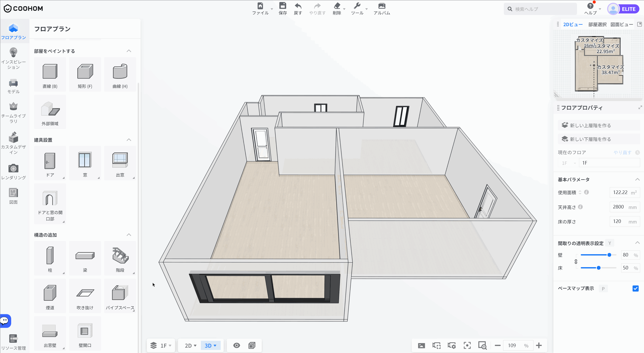Click the fit-to-screen focus icon in bottom bar

tap(467, 345)
